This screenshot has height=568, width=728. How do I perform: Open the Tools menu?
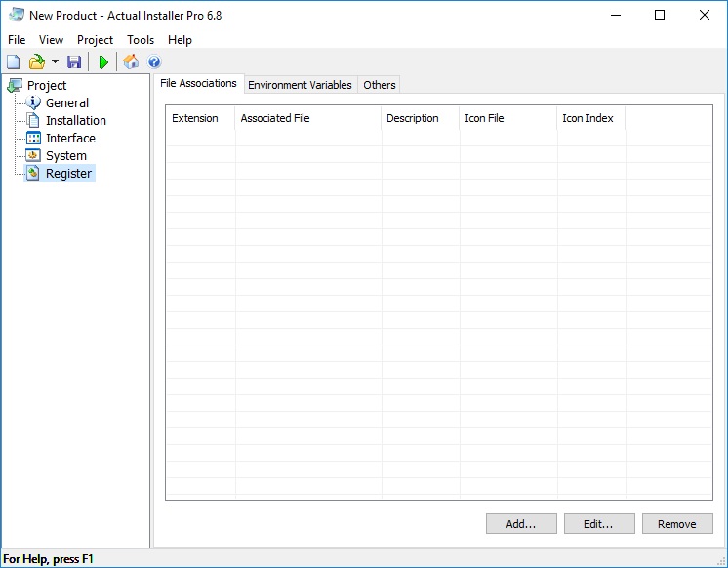click(x=141, y=40)
